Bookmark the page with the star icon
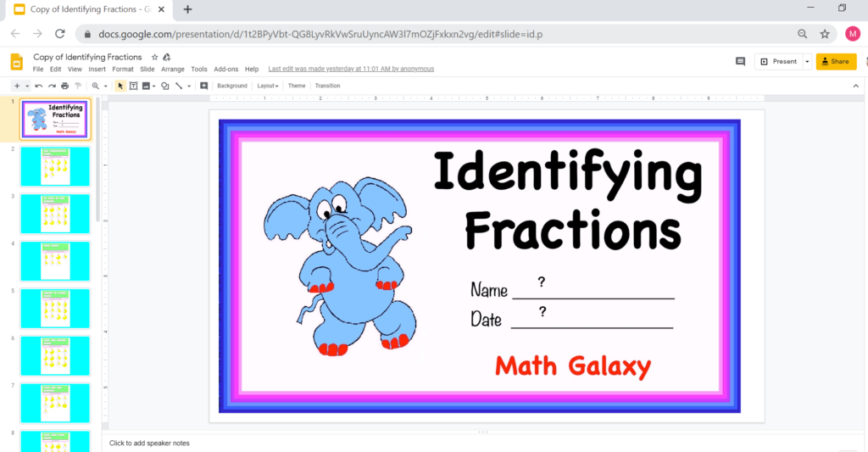 [825, 34]
